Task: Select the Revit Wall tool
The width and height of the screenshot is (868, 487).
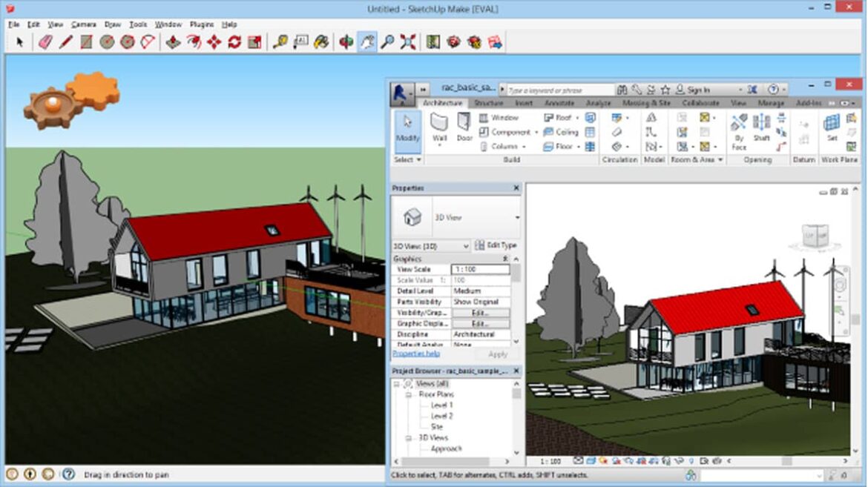Action: pos(440,127)
